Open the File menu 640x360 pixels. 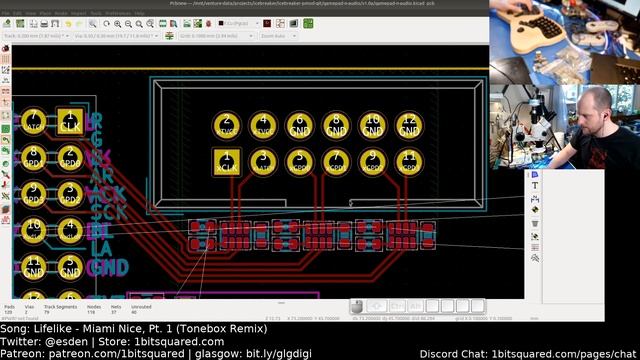click(6, 13)
